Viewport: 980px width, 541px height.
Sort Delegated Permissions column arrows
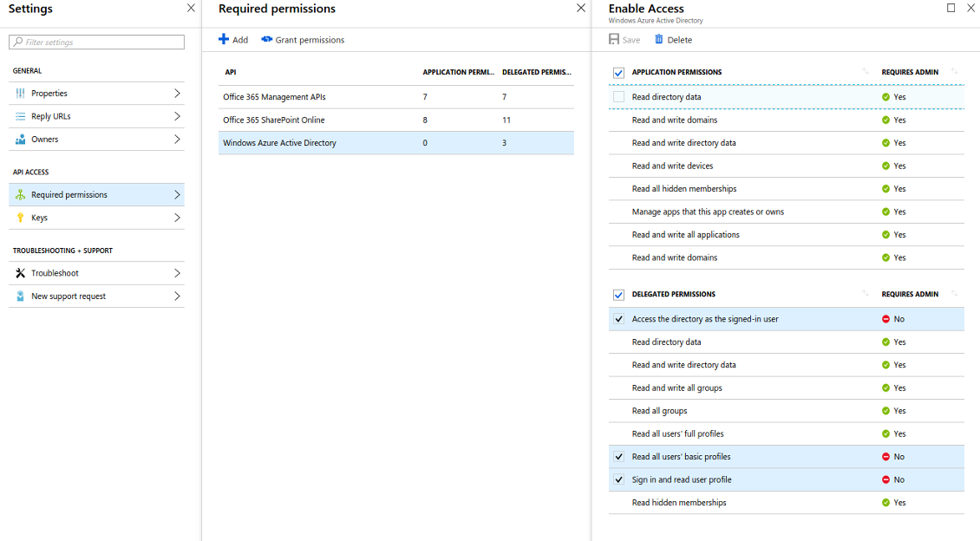pos(866,294)
